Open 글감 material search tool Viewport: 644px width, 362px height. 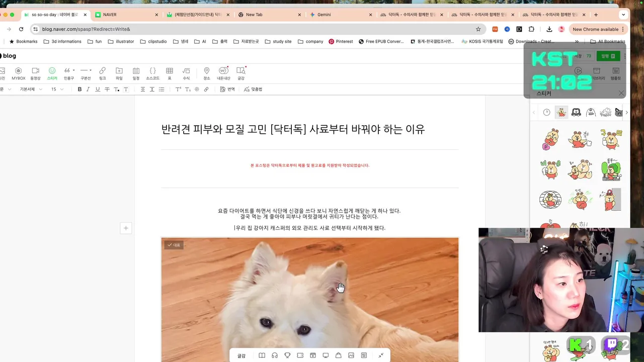[241, 73]
